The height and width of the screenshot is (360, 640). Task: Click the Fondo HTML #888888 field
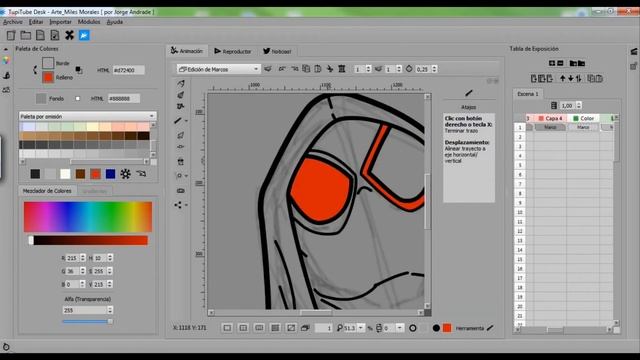124,98
